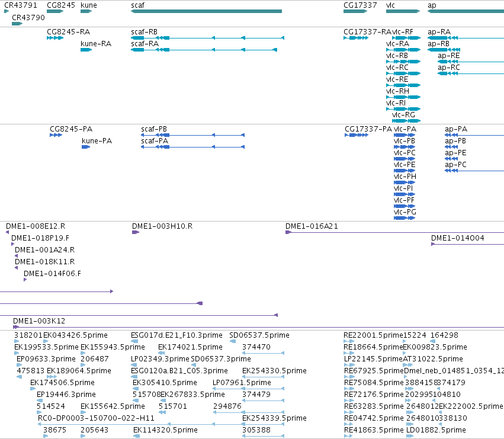Image resolution: width=504 pixels, height=439 pixels.
Task: Click the SD06537.5prime EST label
Action: pyautogui.click(x=259, y=335)
